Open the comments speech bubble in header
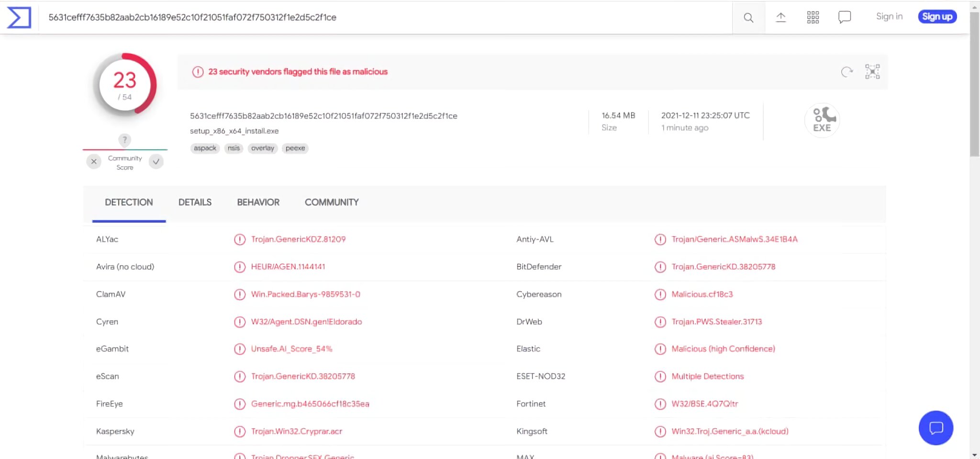 pos(845,17)
